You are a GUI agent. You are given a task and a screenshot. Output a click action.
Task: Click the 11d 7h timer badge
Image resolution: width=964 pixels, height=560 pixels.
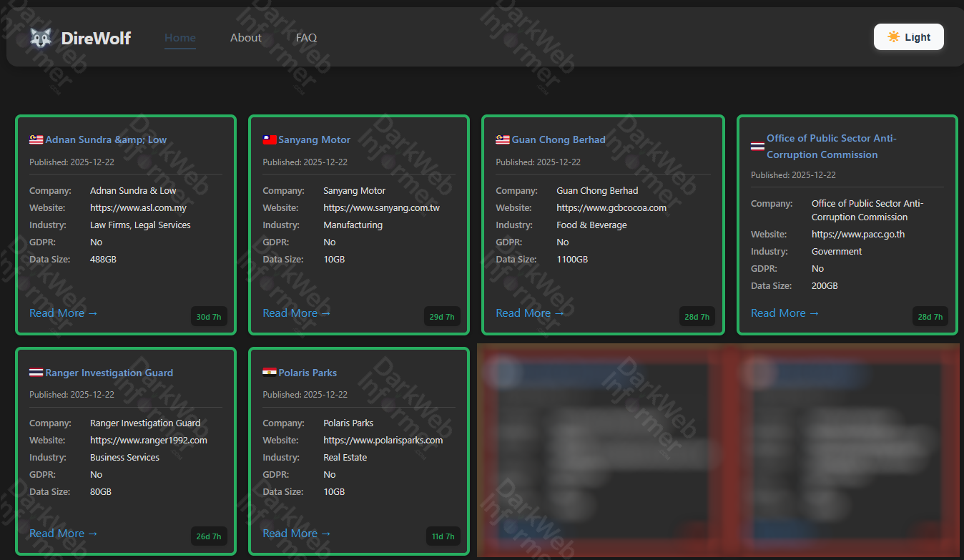pyautogui.click(x=442, y=536)
